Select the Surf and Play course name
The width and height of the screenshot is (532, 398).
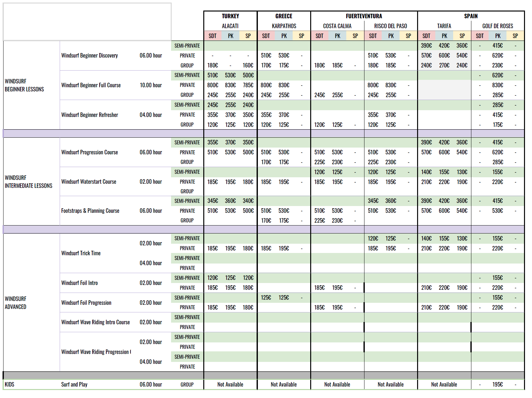pos(74,385)
